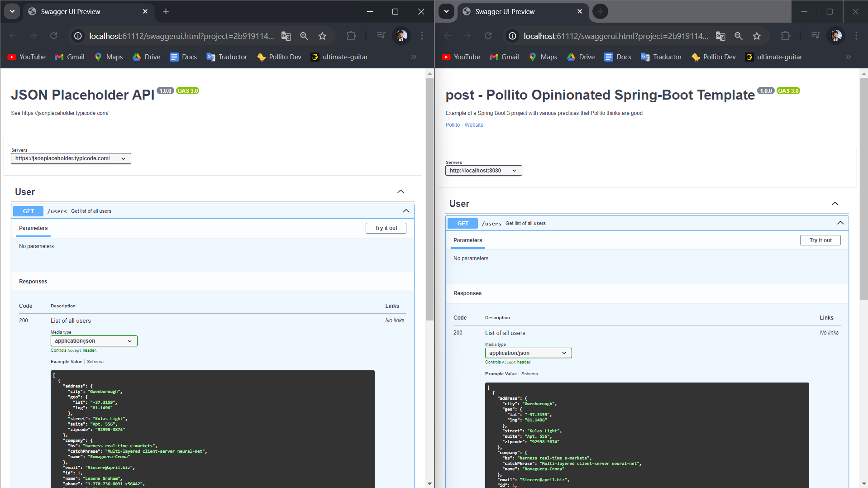Collapse the User section in right window
The width and height of the screenshot is (868, 488).
point(835,204)
